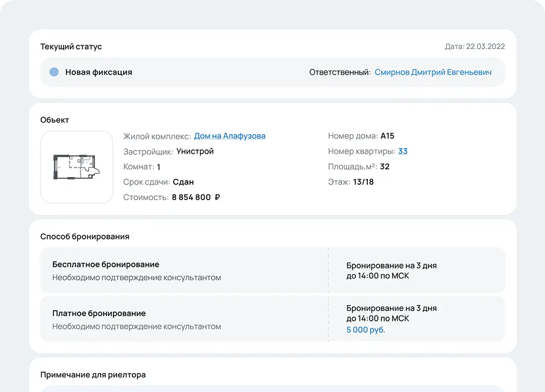Image resolution: width=545 pixels, height=392 pixels.
Task: Open the apartment floor plan thumbnail
Action: pyautogui.click(x=77, y=167)
